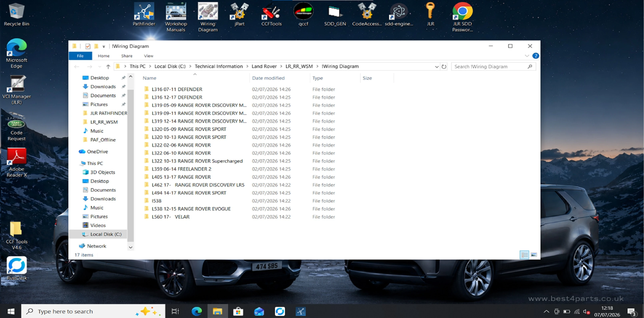This screenshot has height=318, width=644.
Task: Click the Type here to search box
Action: (93, 311)
